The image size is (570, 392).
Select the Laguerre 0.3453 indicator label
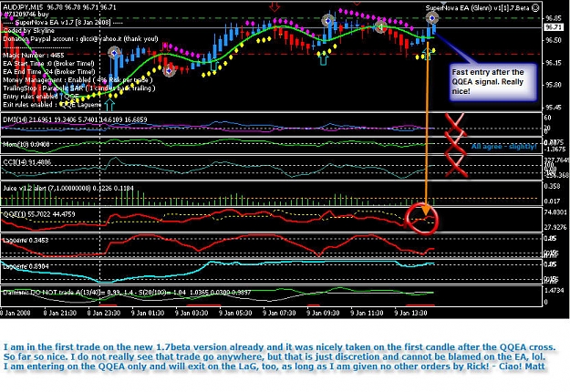(x=26, y=240)
